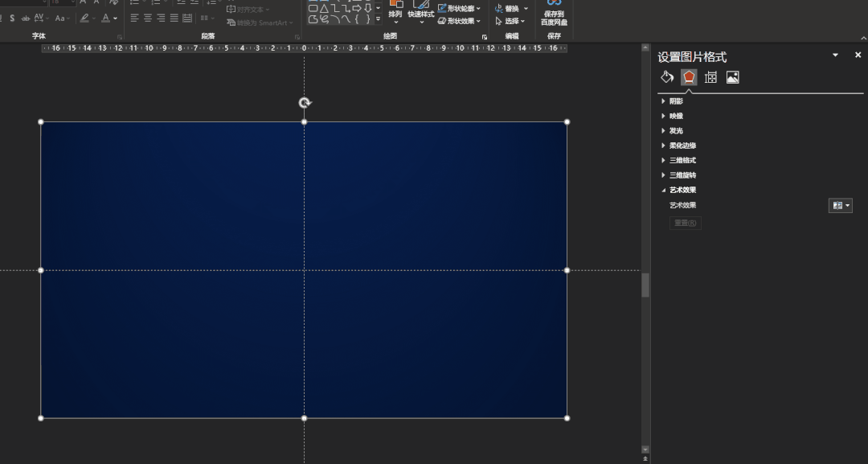Expand the 阴影 section
This screenshot has height=464, width=868.
click(676, 101)
